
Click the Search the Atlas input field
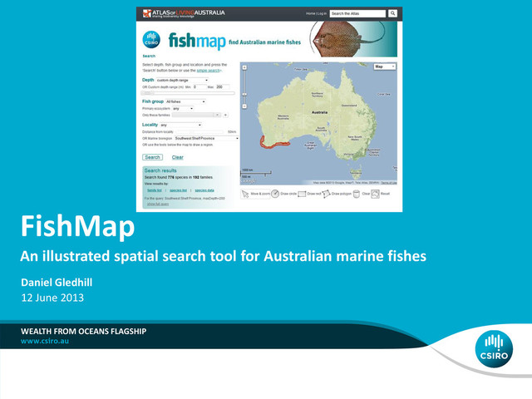[x=357, y=13]
